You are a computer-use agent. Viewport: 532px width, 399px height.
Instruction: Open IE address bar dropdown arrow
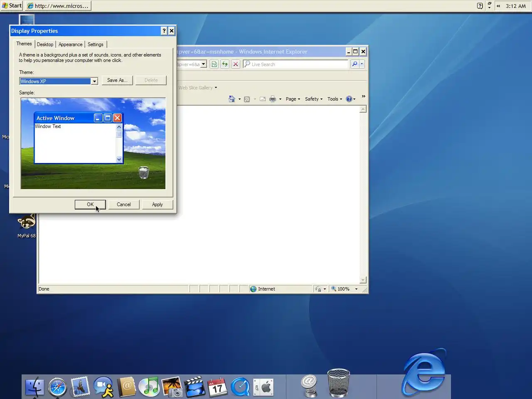tap(204, 64)
